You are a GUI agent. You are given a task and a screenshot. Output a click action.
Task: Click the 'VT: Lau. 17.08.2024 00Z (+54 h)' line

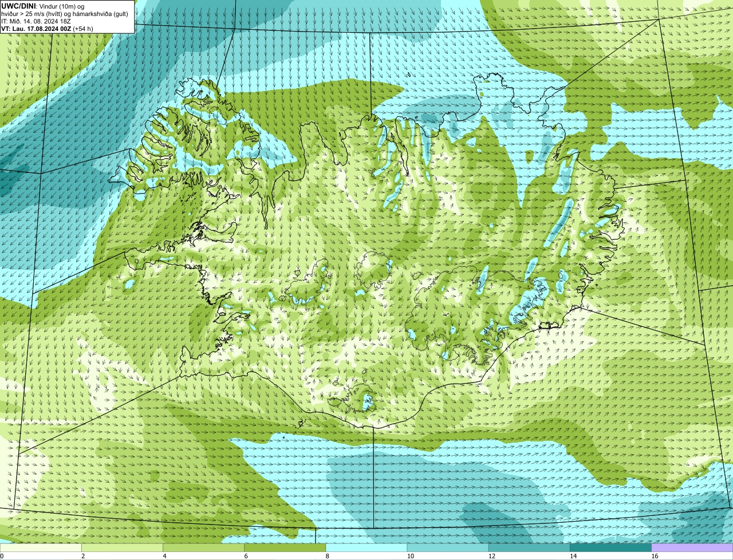47,28
